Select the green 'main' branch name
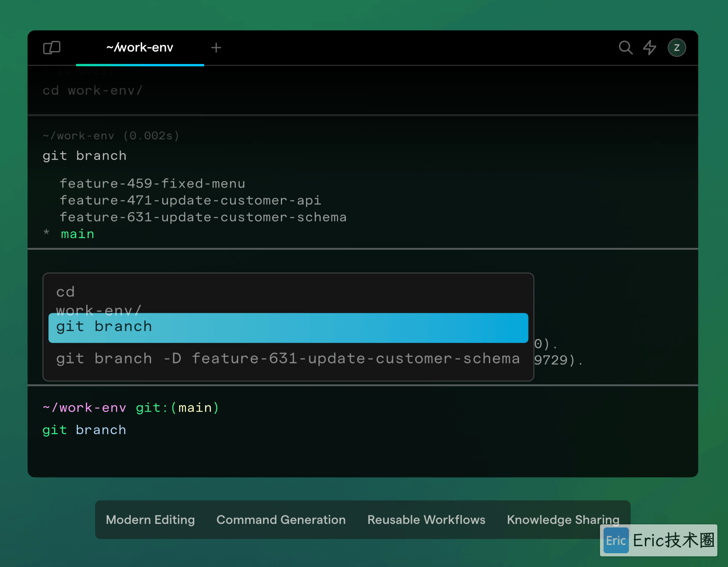This screenshot has width=728, height=567. point(77,234)
